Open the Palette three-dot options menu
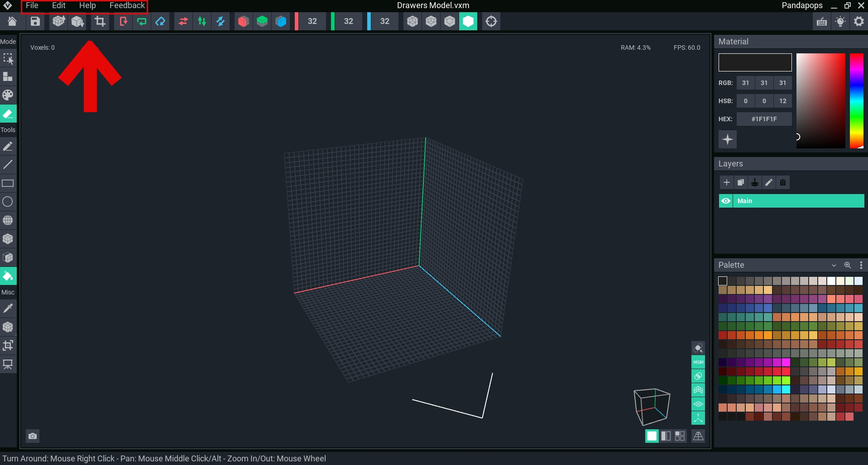The image size is (868, 465). pos(861,265)
